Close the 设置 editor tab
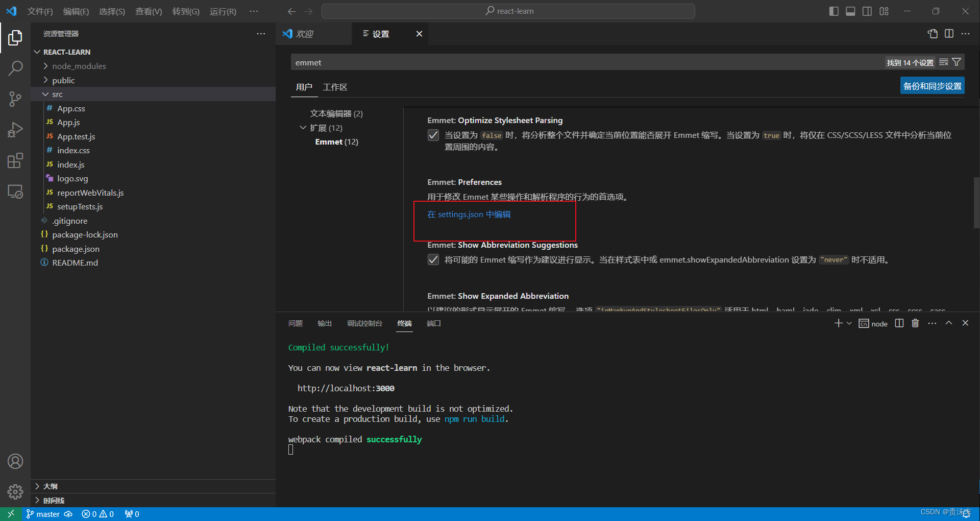The height and width of the screenshot is (521, 980). point(419,34)
